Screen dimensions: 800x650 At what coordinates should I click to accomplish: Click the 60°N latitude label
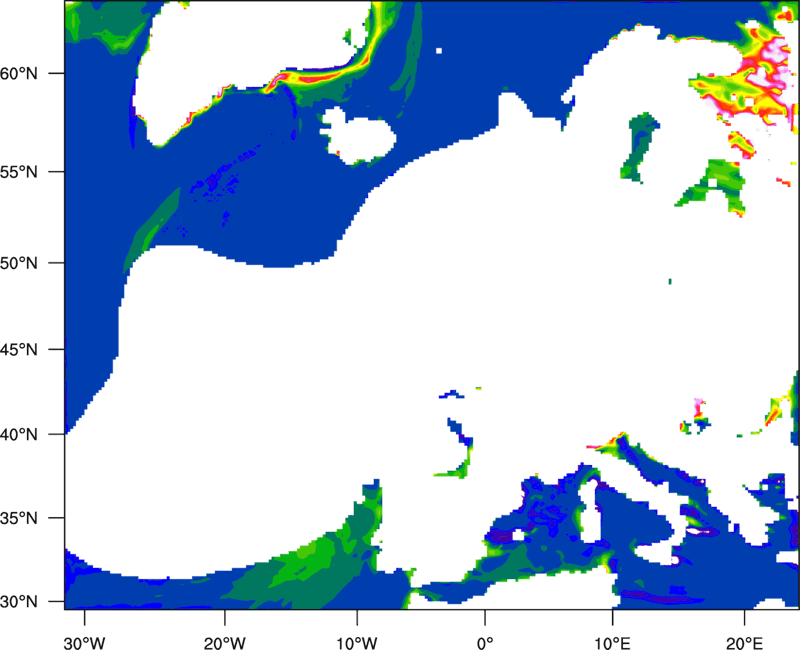tap(19, 73)
